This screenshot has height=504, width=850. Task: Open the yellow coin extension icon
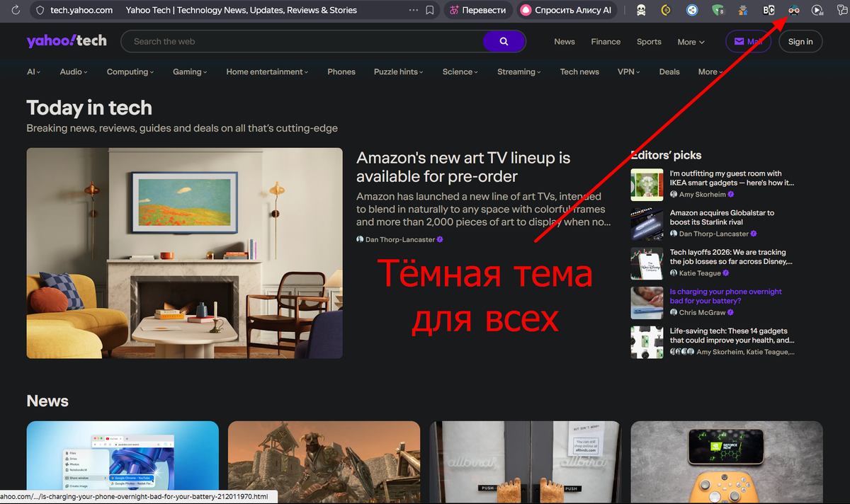[666, 11]
